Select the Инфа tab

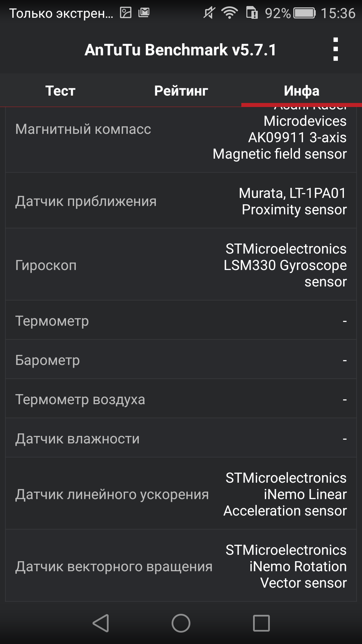(x=302, y=91)
